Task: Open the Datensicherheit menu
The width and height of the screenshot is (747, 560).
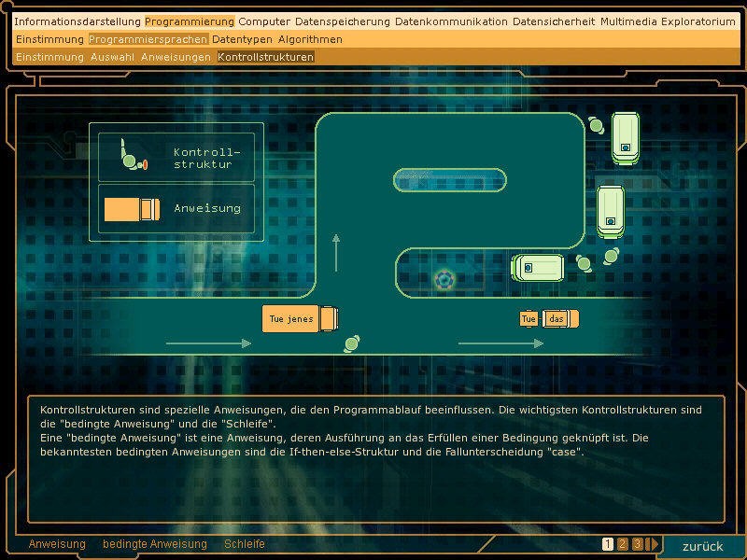Action: 554,21
